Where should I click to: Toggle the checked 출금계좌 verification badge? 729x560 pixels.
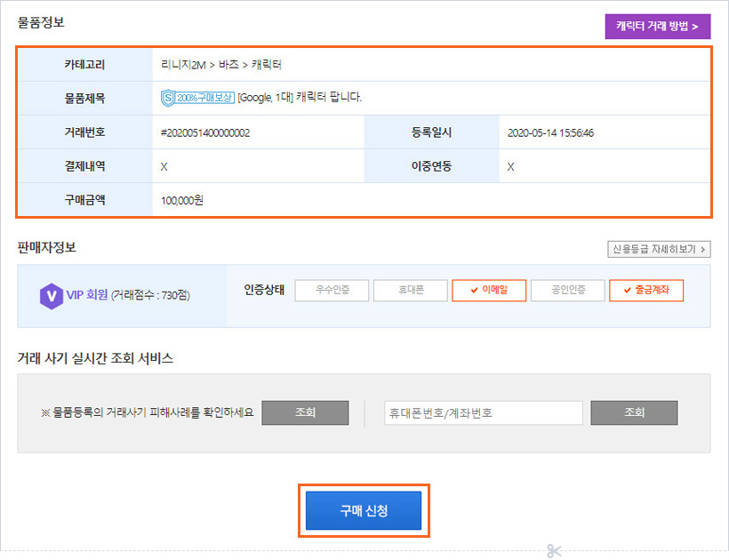click(645, 291)
